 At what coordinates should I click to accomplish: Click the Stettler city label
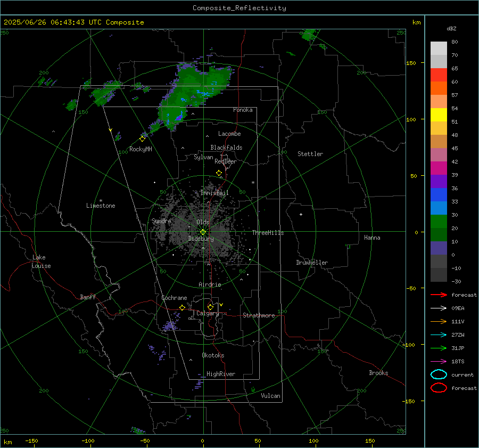coord(310,154)
